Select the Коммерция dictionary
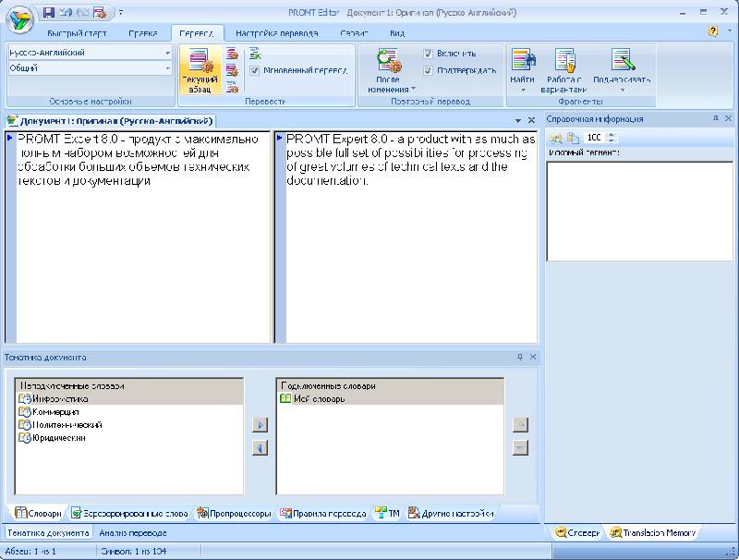Screen dimensions: 739x560 129,412
